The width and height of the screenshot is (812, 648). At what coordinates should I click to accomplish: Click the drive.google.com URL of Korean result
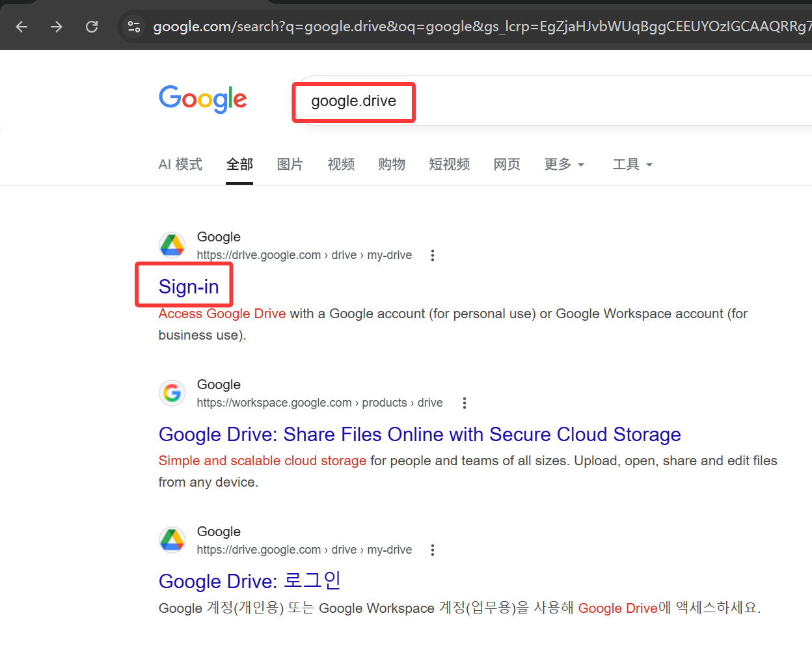(x=304, y=550)
